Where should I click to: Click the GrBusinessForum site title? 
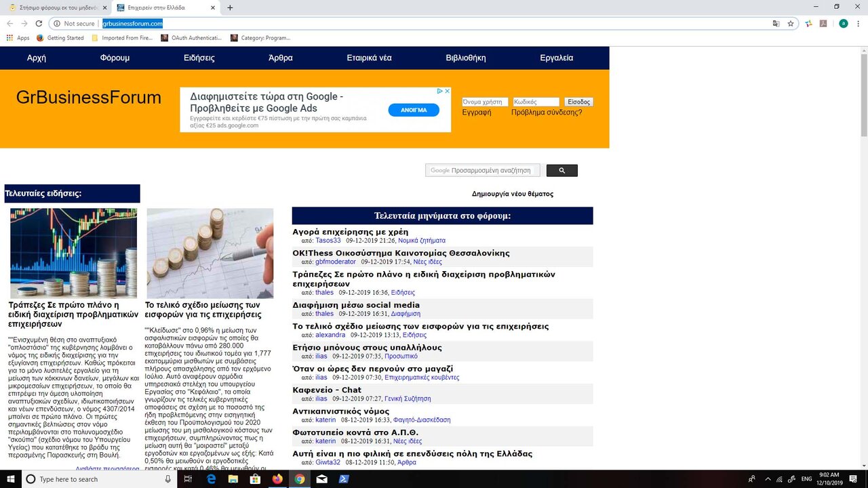click(x=89, y=98)
